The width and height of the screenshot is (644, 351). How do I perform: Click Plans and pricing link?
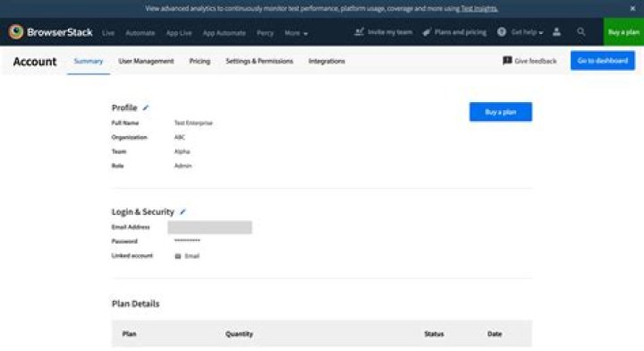[460, 32]
